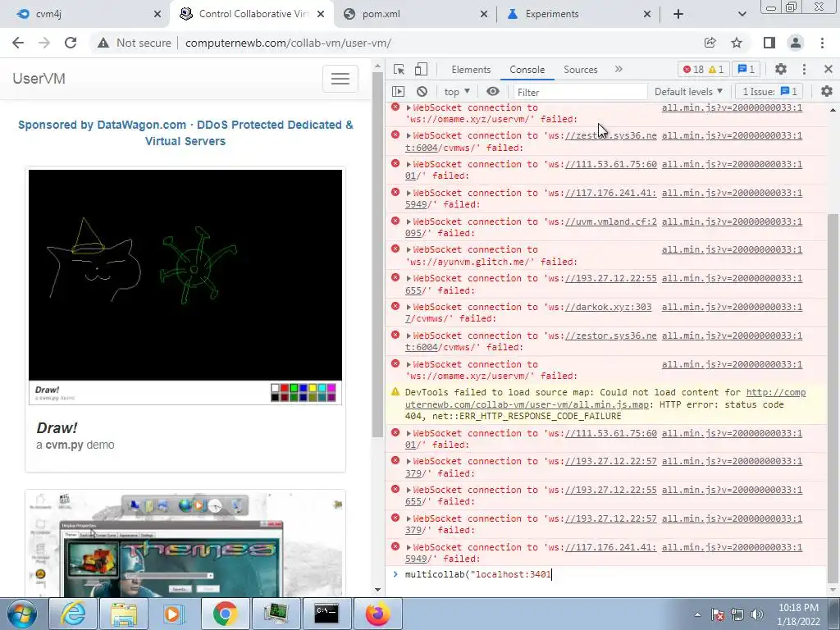This screenshot has height=630, width=840.
Task: Open the all.min.js.map source map URL
Action: 605,399
